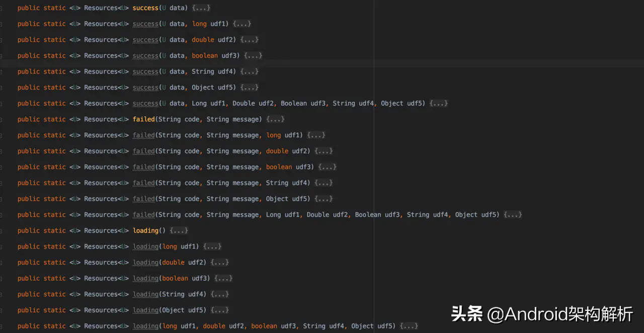Expand folded body of success(U data, long udf1)
Image resolution: width=644 pixels, height=333 pixels.
point(242,24)
